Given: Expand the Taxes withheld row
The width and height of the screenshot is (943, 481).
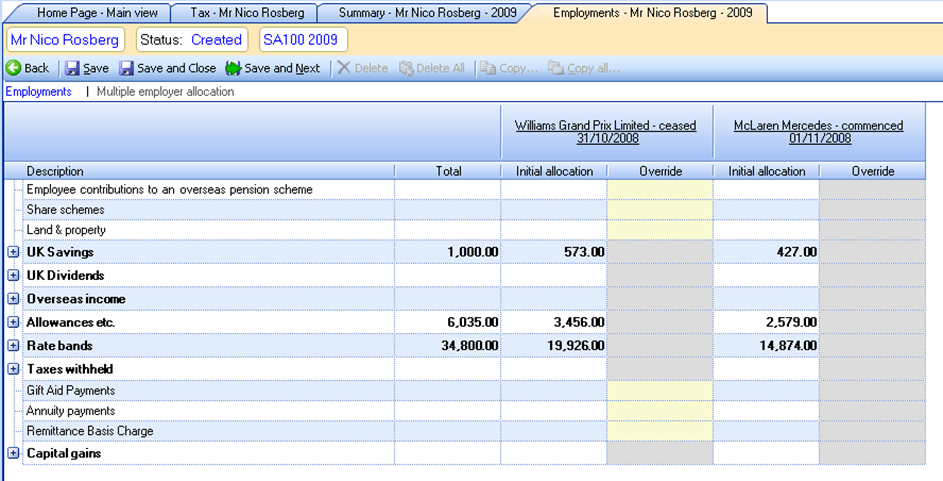Looking at the screenshot, I should (13, 369).
